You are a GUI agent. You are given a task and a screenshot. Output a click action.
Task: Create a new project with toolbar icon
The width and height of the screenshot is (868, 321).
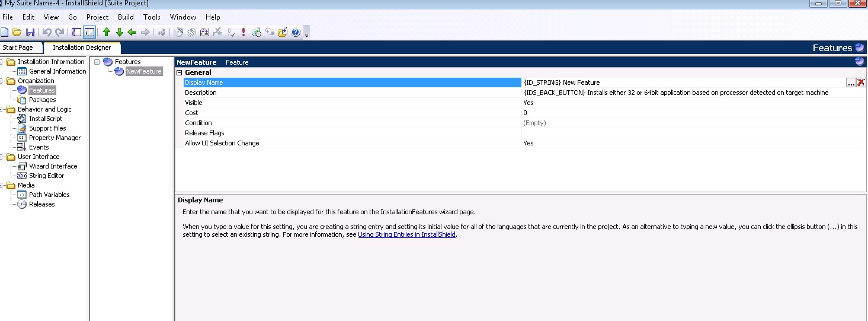coord(5,32)
